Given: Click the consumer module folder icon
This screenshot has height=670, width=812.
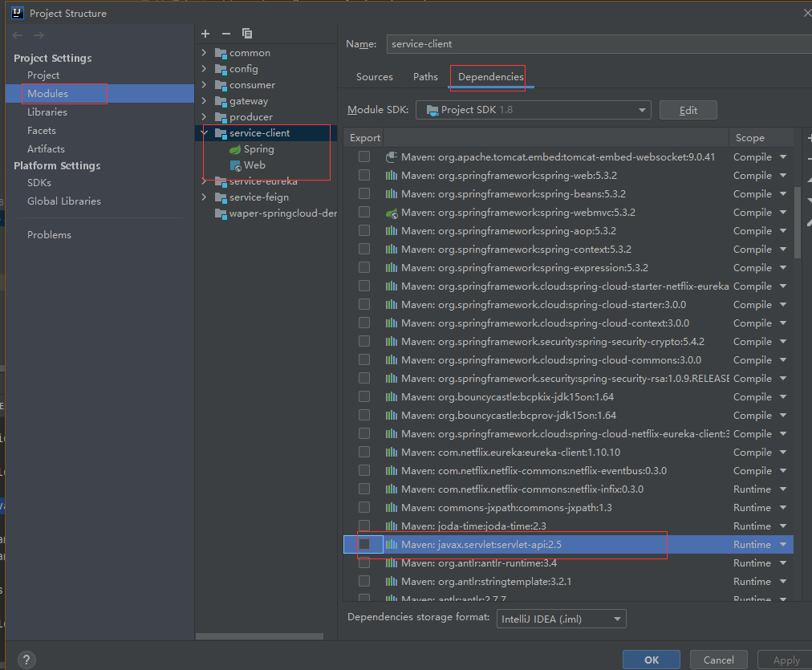Looking at the screenshot, I should coord(221,85).
